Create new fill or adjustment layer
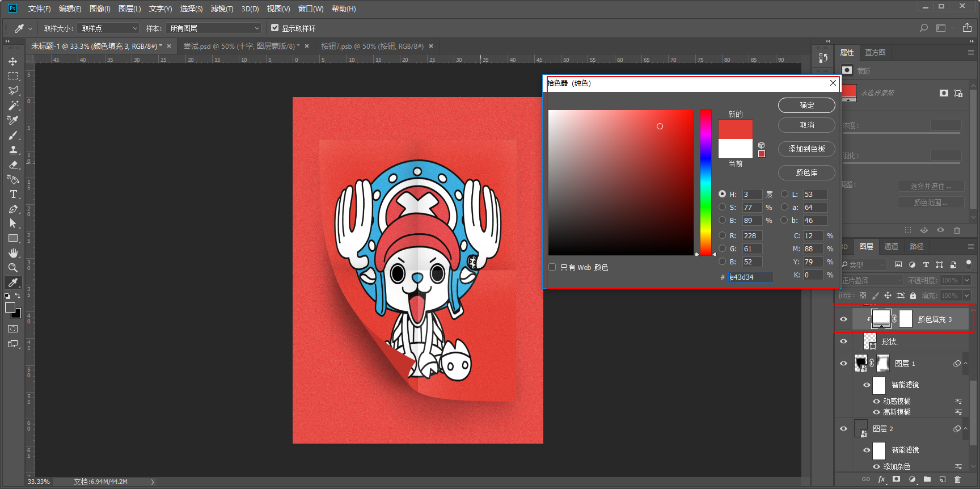Viewport: 980px width, 489px height. point(912,479)
